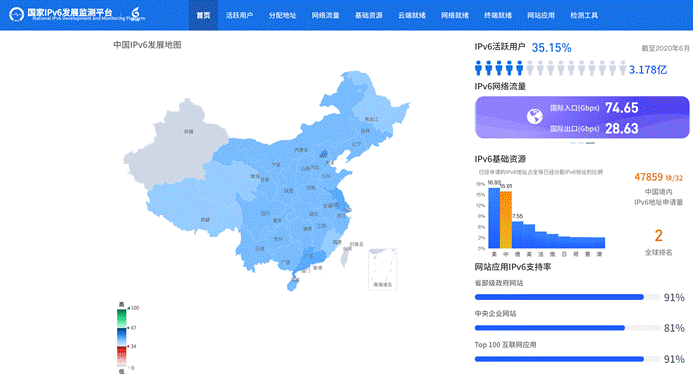Select the 基础资源 tab
This screenshot has height=383, width=693.
[369, 15]
